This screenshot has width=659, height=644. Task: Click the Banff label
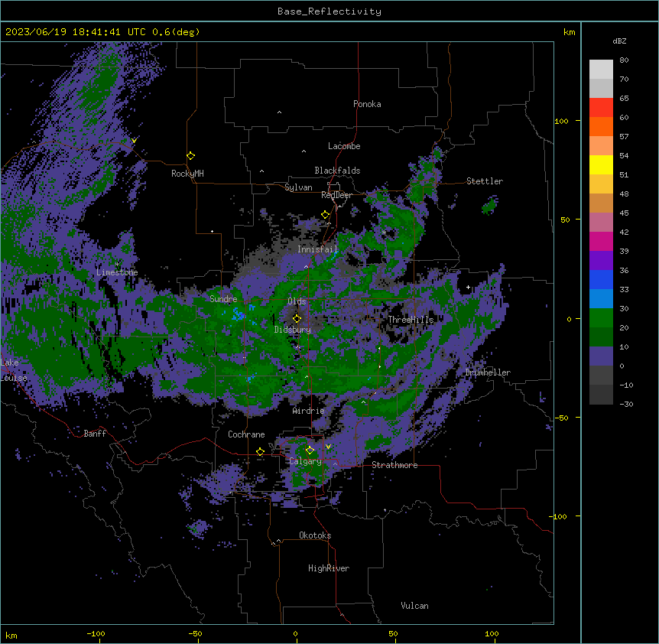pos(95,434)
